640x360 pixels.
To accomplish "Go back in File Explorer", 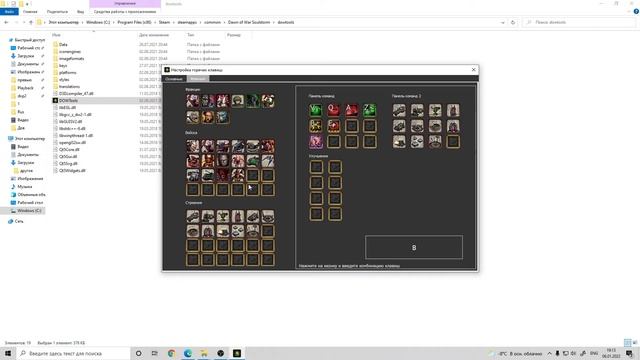I will tap(6, 22).
